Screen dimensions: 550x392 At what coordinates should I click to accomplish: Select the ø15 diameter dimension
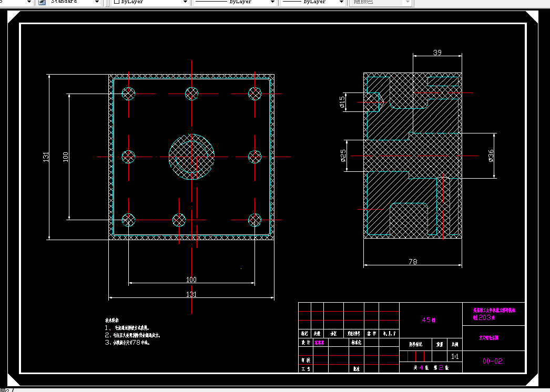tap(342, 102)
